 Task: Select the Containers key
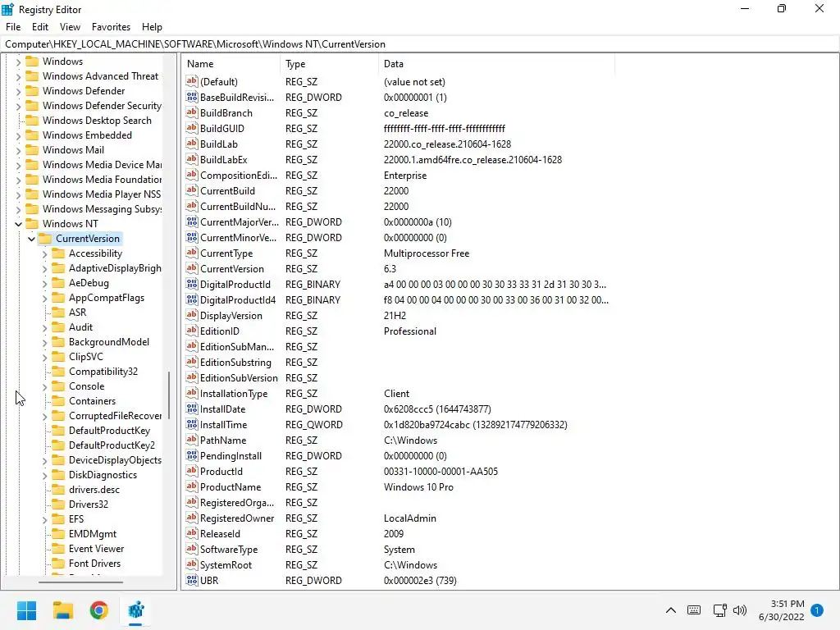click(92, 400)
